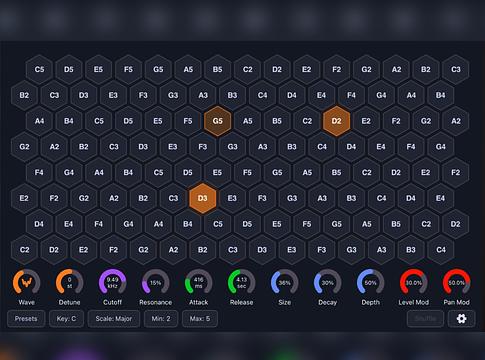Viewport: 485px width, 360px height.
Task: Tap the highlighted G5 hexagon key
Action: [x=217, y=121]
